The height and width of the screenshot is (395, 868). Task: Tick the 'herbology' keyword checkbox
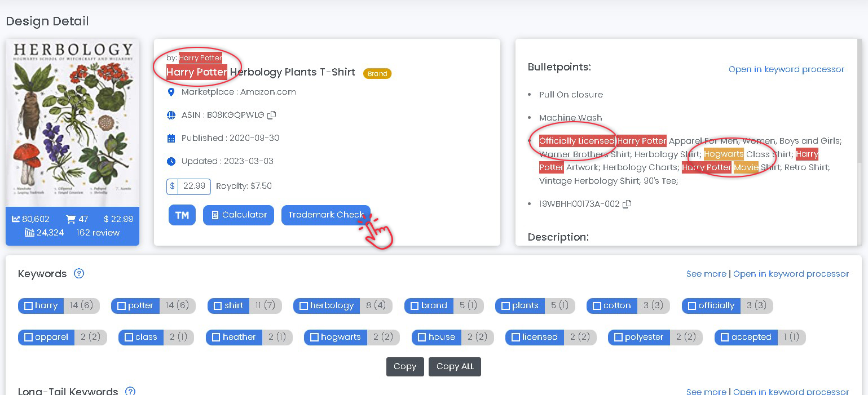[x=303, y=306]
